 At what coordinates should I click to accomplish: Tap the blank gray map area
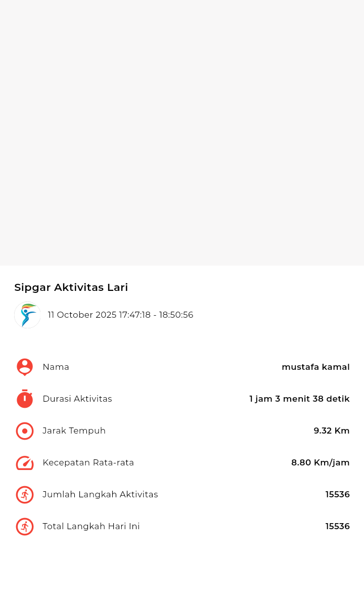pyautogui.click(x=182, y=132)
